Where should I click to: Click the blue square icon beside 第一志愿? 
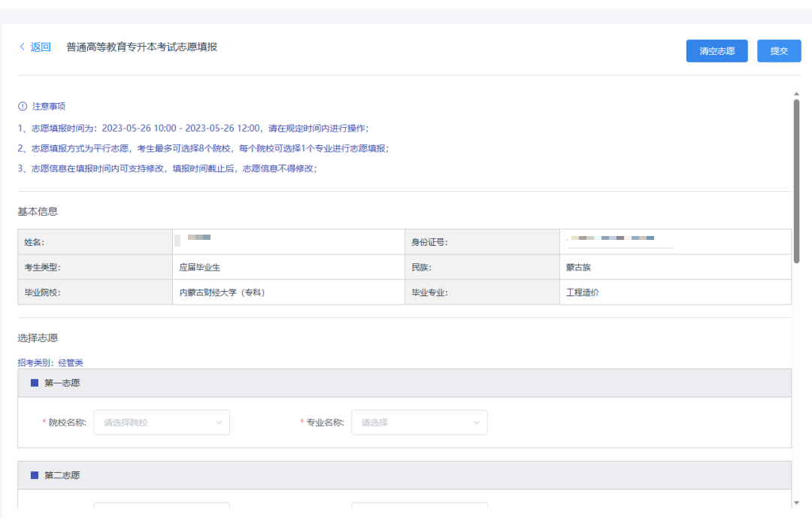point(35,383)
